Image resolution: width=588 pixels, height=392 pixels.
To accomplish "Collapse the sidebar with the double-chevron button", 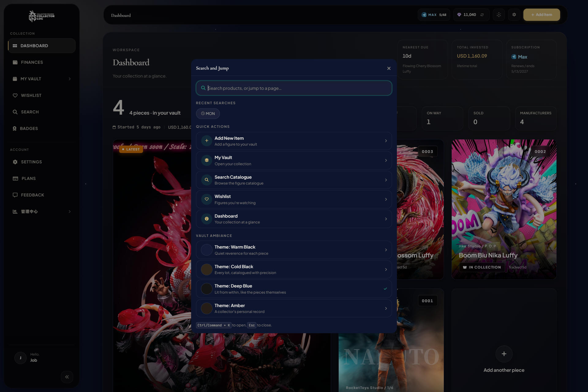I will pos(67,377).
